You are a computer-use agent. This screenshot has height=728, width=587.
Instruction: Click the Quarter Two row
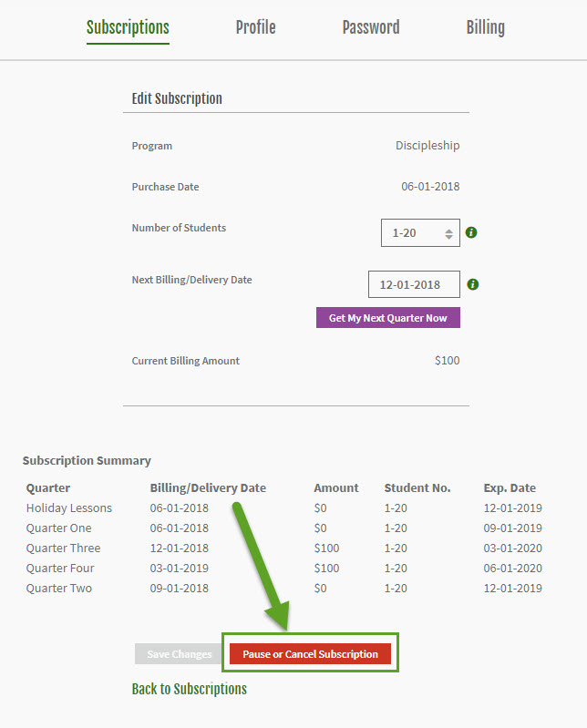(284, 588)
